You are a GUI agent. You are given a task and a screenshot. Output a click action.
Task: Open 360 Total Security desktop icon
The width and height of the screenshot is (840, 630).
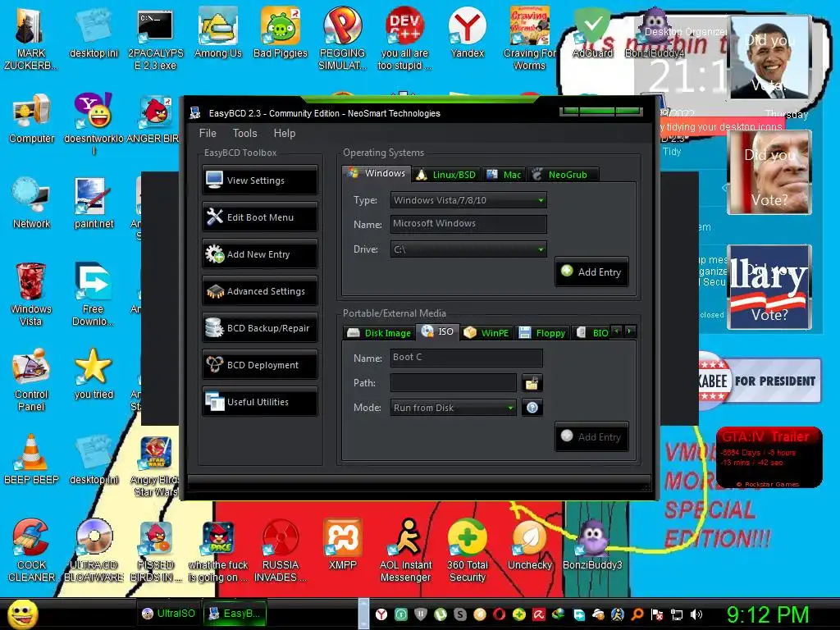coord(467,550)
